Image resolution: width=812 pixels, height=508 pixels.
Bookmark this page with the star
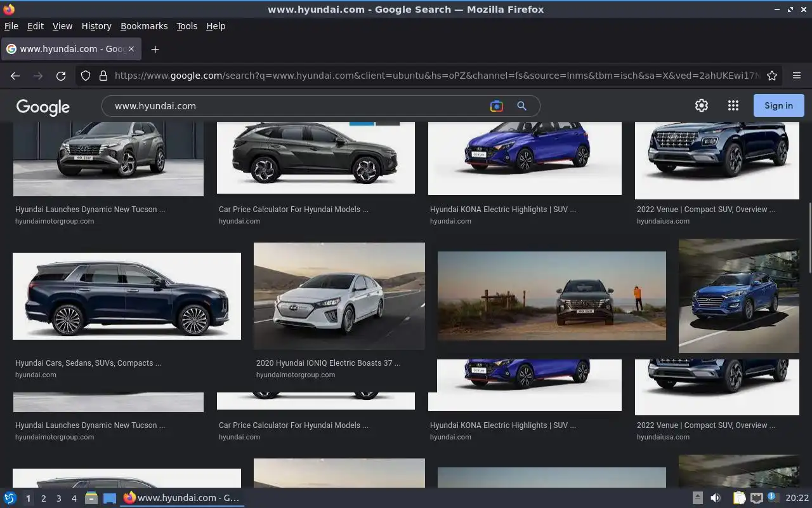click(x=772, y=76)
